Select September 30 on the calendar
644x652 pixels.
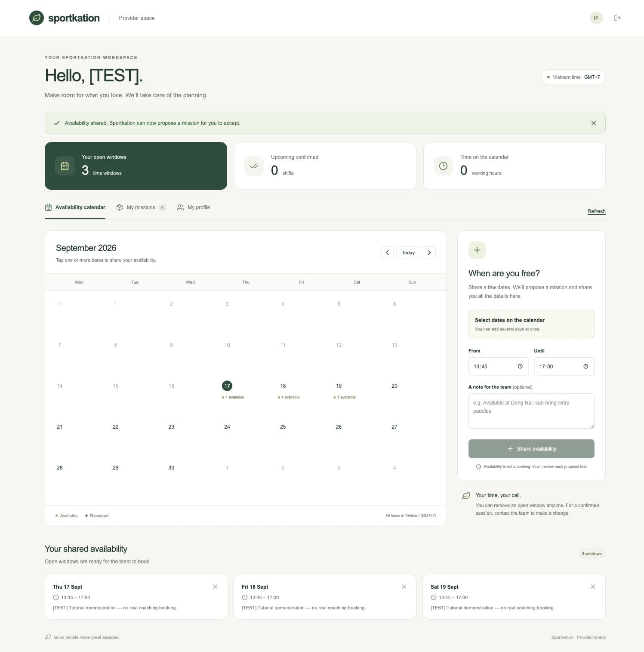[171, 468]
